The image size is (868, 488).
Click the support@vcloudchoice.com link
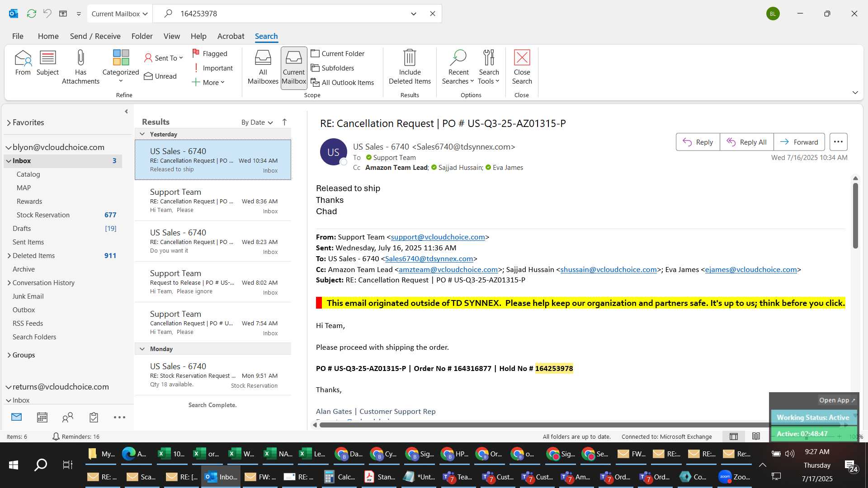(438, 237)
